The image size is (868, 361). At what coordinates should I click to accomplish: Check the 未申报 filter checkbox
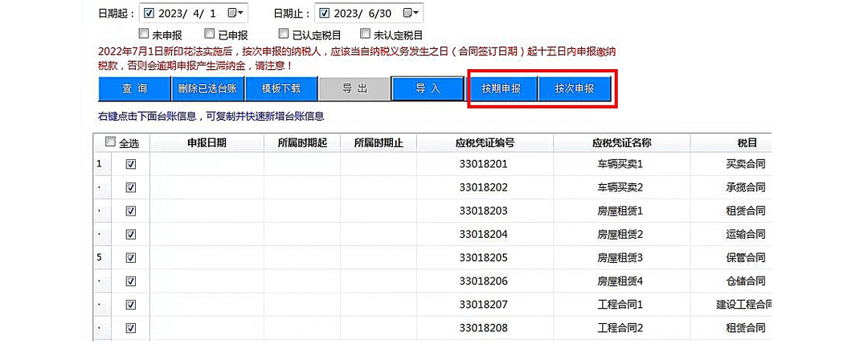[144, 35]
